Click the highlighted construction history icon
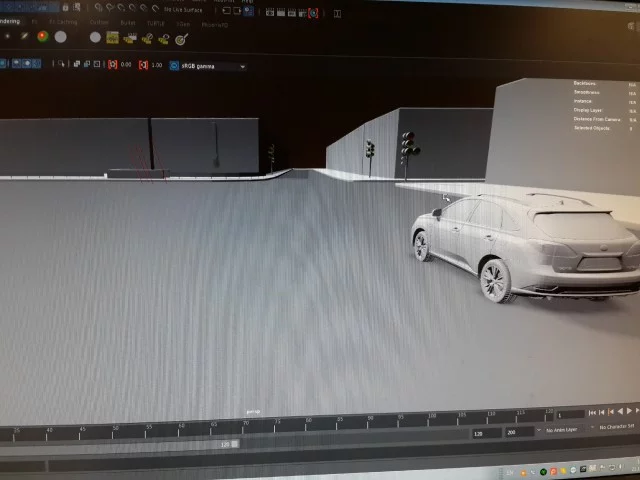Screen dimensions: 640x480 pyautogui.click(x=248, y=11)
